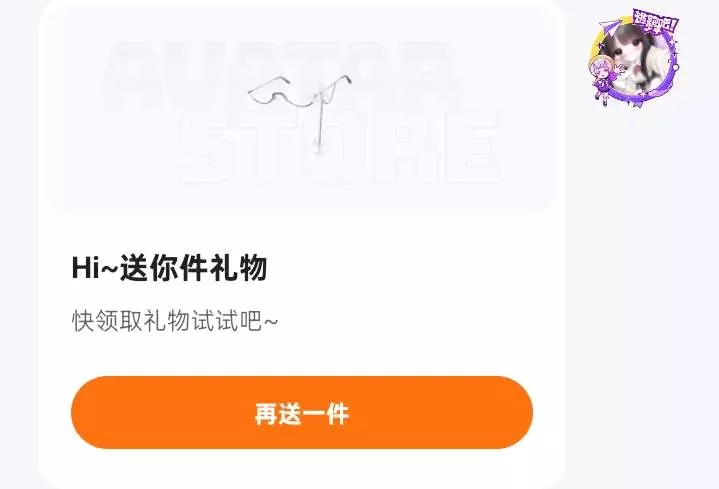The width and height of the screenshot is (719, 489).
Task: Tap the white card area beneath the orange button
Action: (x=302, y=467)
